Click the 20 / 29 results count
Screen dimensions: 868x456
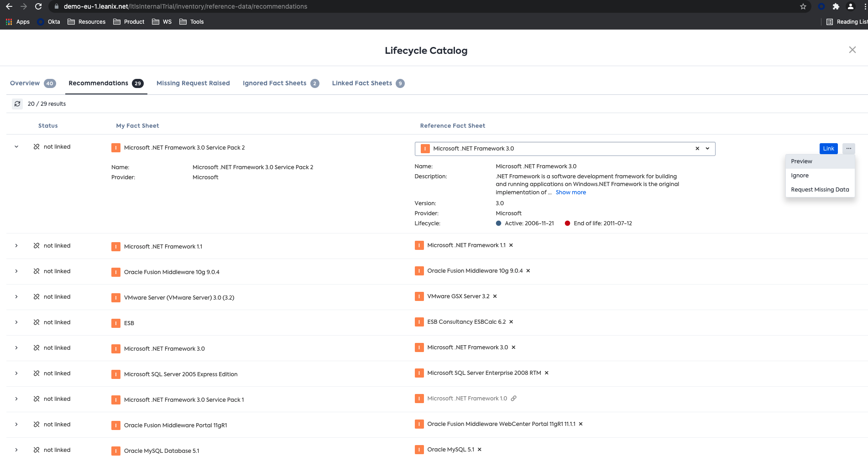47,104
